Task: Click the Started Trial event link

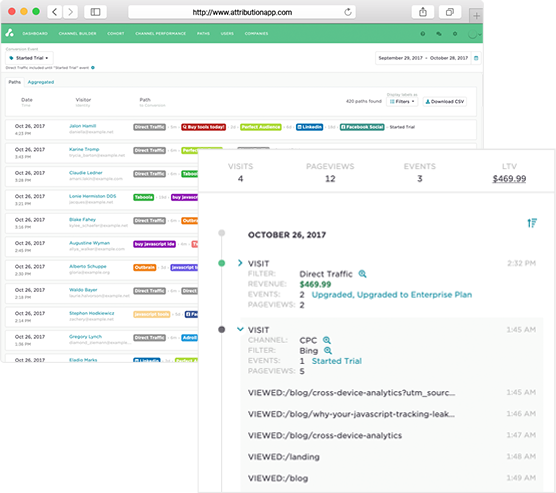Action: click(337, 361)
